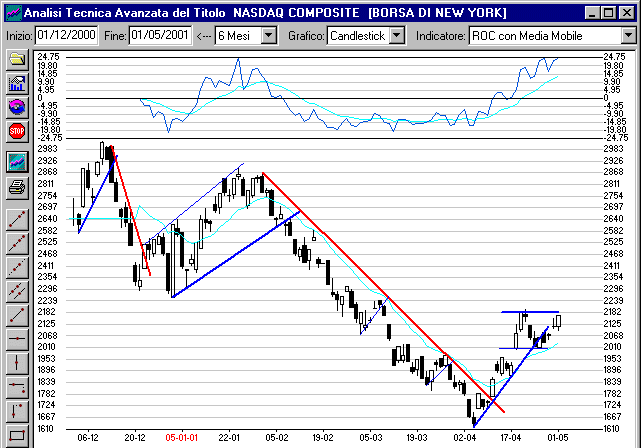Click the bar chart analysis icon
Image resolution: width=641 pixels, height=448 pixels.
(17, 83)
